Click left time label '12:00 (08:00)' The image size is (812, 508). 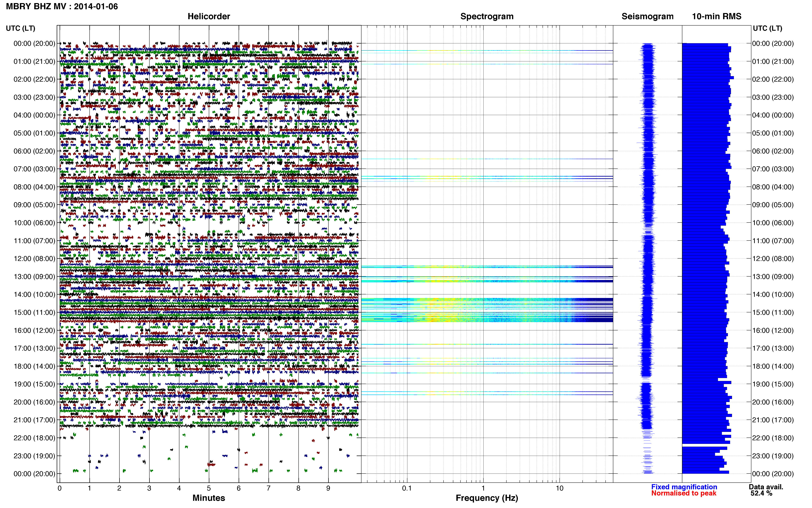(34, 259)
